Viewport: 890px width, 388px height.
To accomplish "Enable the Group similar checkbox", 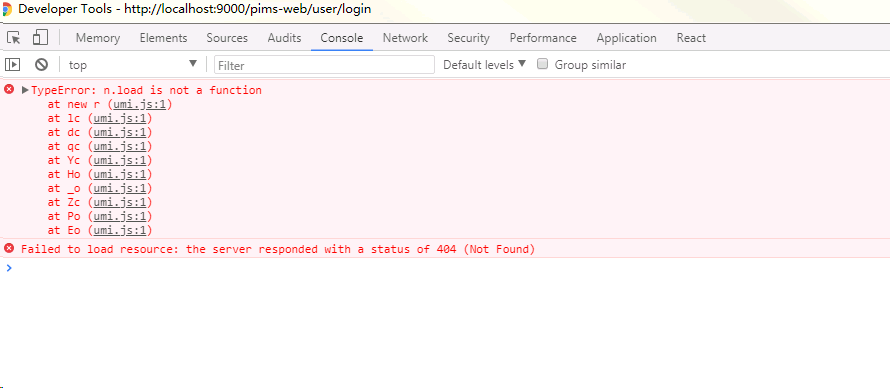I will coord(543,64).
